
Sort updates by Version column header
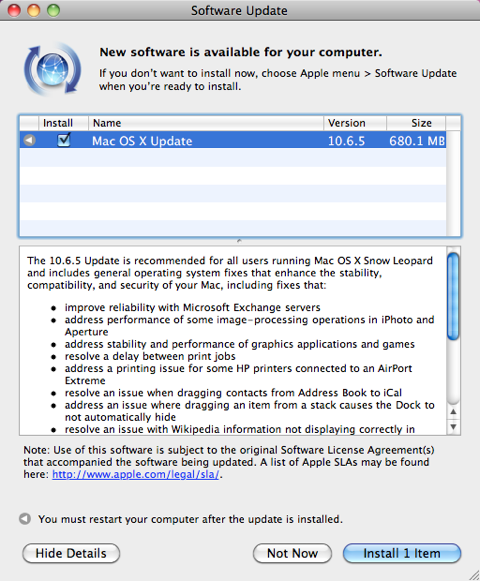(x=355, y=123)
